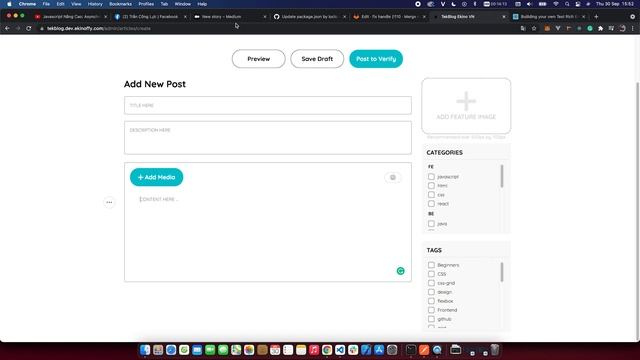Check the html category checkbox
This screenshot has width=640, height=360.
click(x=431, y=186)
